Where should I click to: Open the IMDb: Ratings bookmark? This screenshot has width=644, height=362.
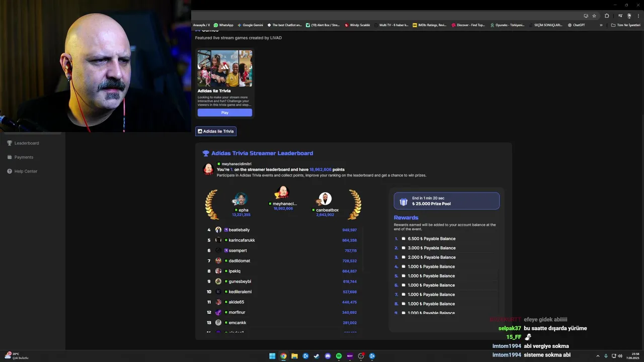coord(429,25)
